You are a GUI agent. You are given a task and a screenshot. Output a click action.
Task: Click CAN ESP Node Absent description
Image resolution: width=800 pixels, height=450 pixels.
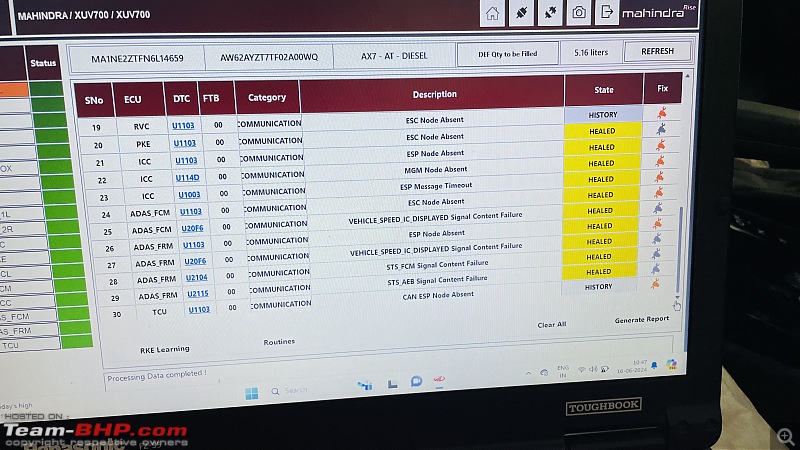(x=438, y=296)
